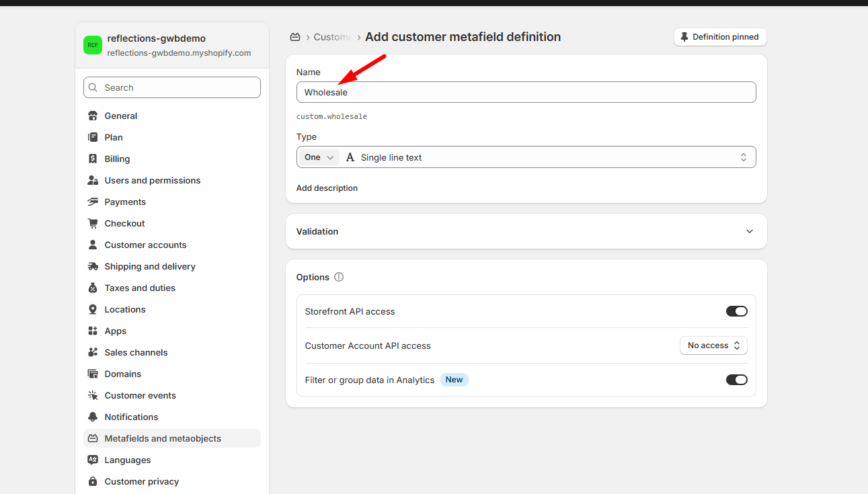This screenshot has width=868, height=494.
Task: Click the Options info icon
Action: click(x=339, y=277)
